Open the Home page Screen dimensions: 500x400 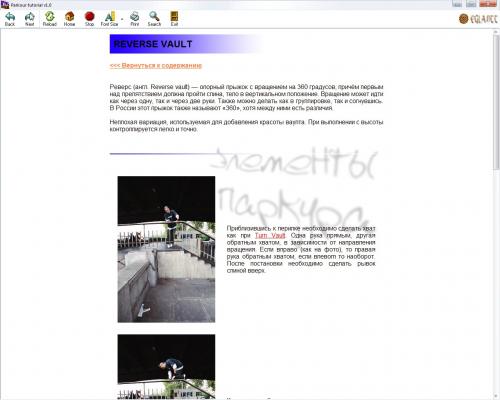[x=69, y=19]
